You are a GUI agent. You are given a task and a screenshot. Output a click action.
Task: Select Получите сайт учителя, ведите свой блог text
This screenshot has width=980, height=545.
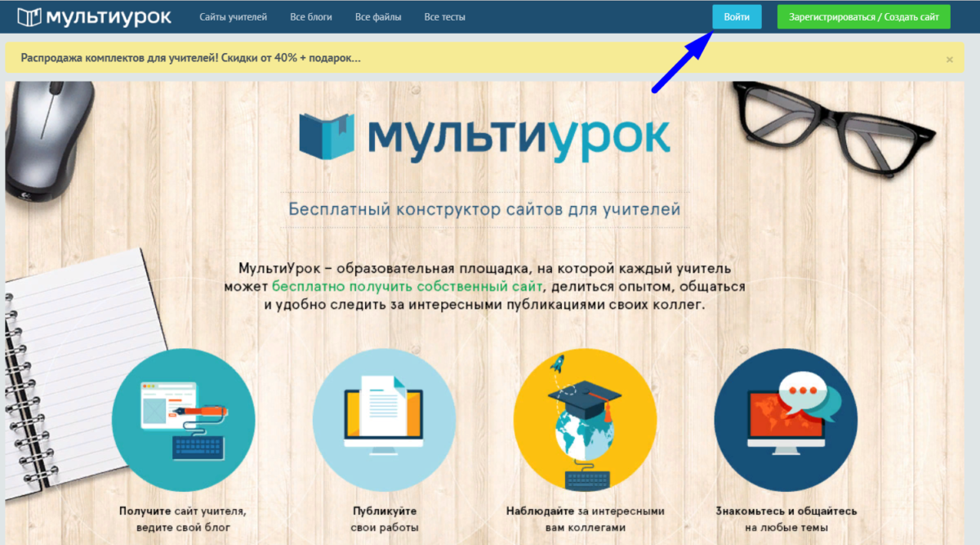pyautogui.click(x=182, y=520)
